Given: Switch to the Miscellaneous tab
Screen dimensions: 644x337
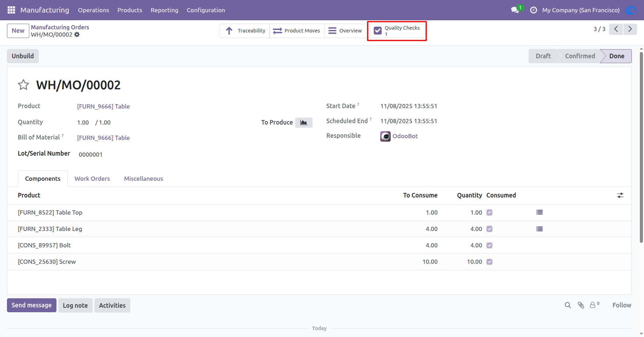Looking at the screenshot, I should coord(144,179).
